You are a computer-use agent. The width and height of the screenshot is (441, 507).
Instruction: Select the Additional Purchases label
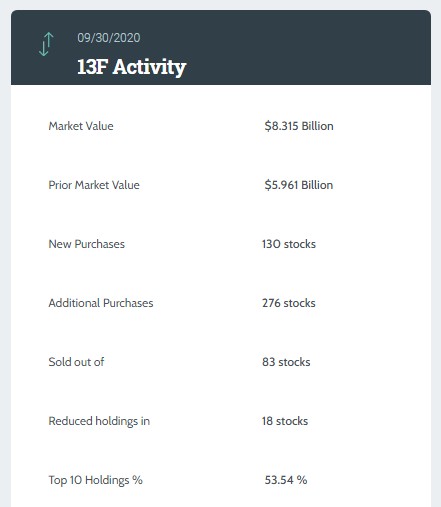pyautogui.click(x=101, y=303)
